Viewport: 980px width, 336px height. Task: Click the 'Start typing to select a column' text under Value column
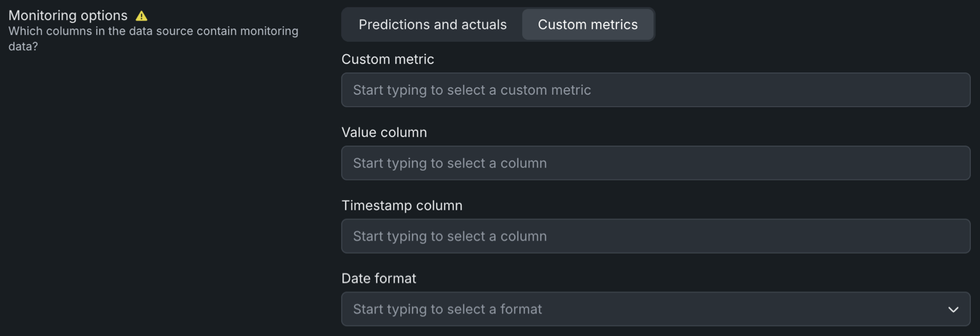click(x=449, y=163)
